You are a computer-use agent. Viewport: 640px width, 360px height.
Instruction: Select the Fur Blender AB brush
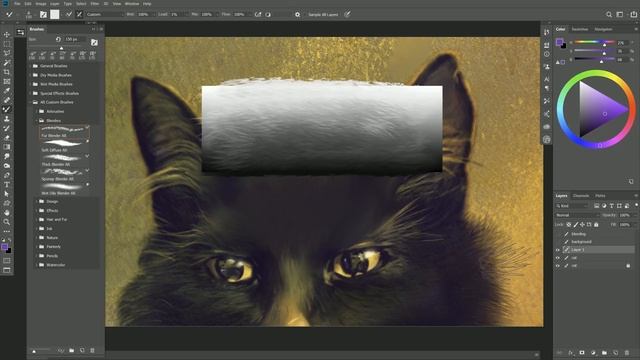[x=64, y=132]
